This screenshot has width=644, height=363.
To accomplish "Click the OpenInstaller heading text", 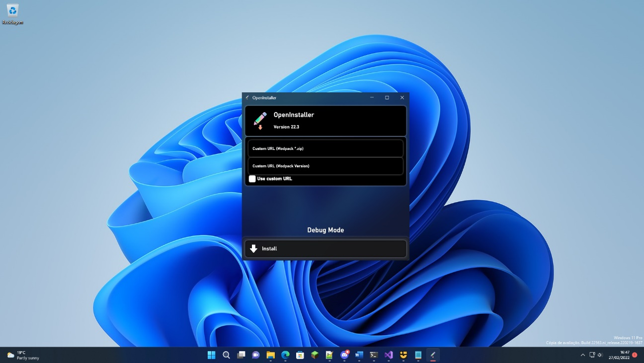I will click(x=294, y=115).
